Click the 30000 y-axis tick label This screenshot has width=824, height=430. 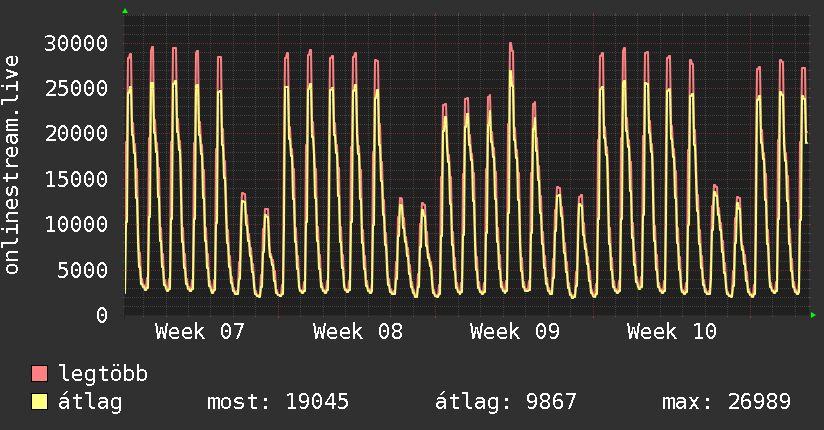click(x=76, y=43)
